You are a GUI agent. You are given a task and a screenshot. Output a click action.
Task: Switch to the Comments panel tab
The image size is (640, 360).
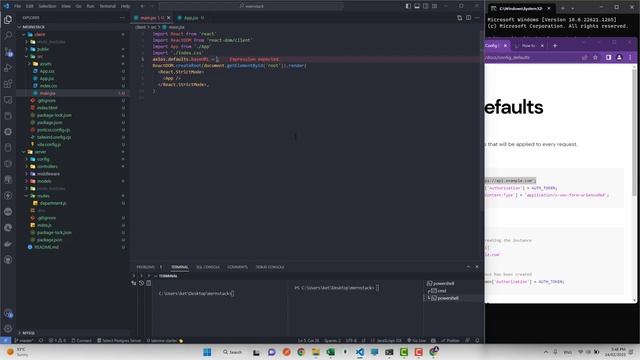[238, 267]
